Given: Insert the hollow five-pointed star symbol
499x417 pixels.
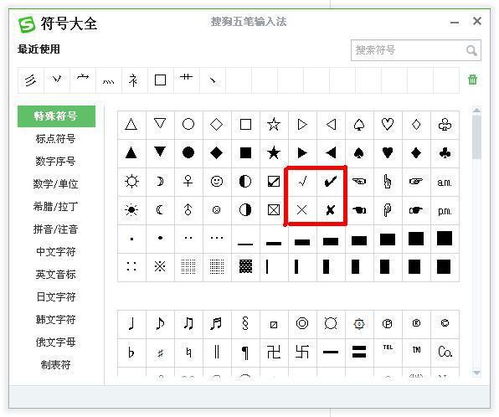Looking at the screenshot, I should pyautogui.click(x=274, y=125).
